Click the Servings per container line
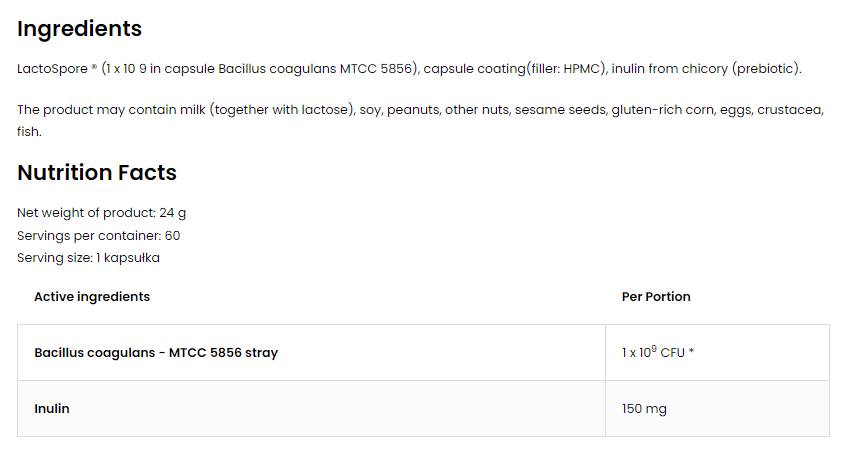Screen dimensions: 849x453 coord(98,236)
